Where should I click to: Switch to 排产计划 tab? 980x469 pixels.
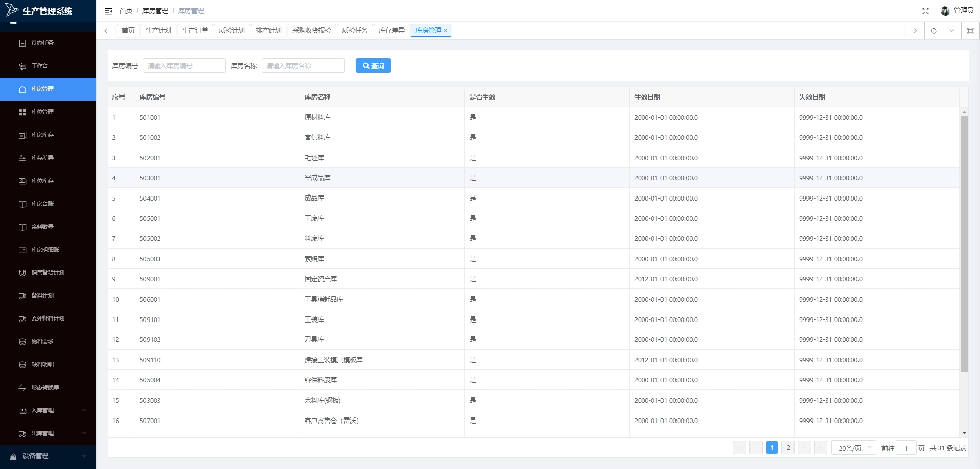[268, 31]
